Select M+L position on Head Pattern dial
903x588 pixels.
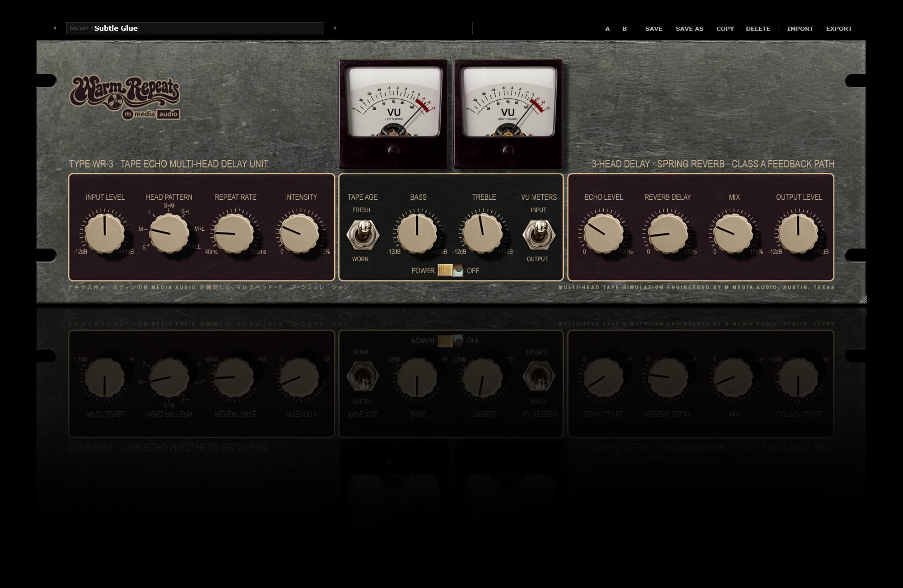point(199,229)
